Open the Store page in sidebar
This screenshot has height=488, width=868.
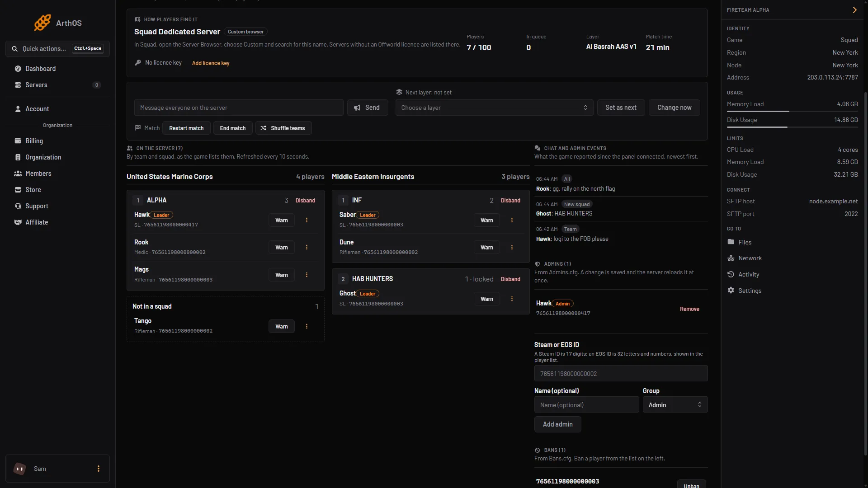(x=57, y=190)
